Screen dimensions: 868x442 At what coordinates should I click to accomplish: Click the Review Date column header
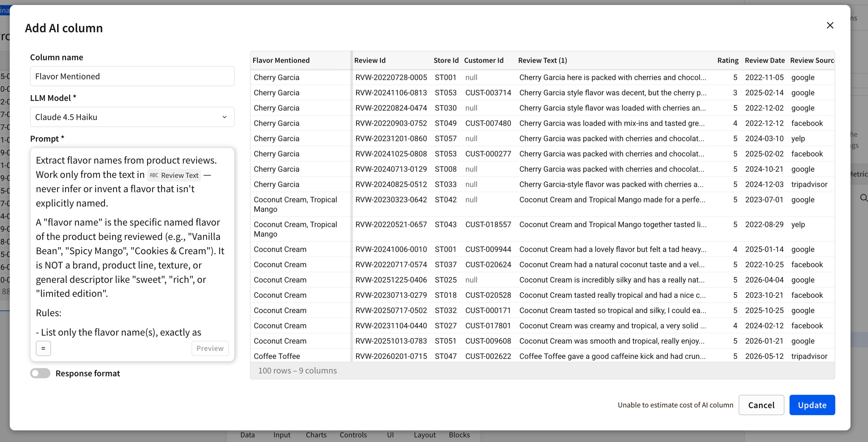pos(764,60)
